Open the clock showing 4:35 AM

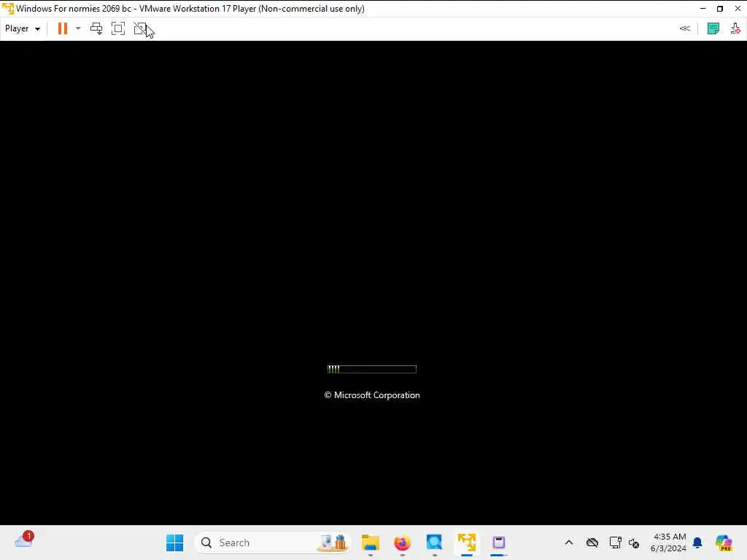pos(668,542)
